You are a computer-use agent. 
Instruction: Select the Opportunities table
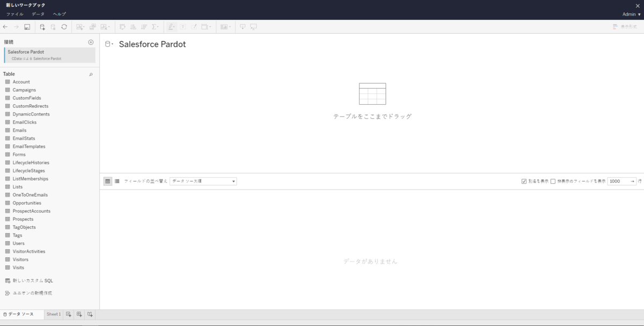click(x=27, y=202)
